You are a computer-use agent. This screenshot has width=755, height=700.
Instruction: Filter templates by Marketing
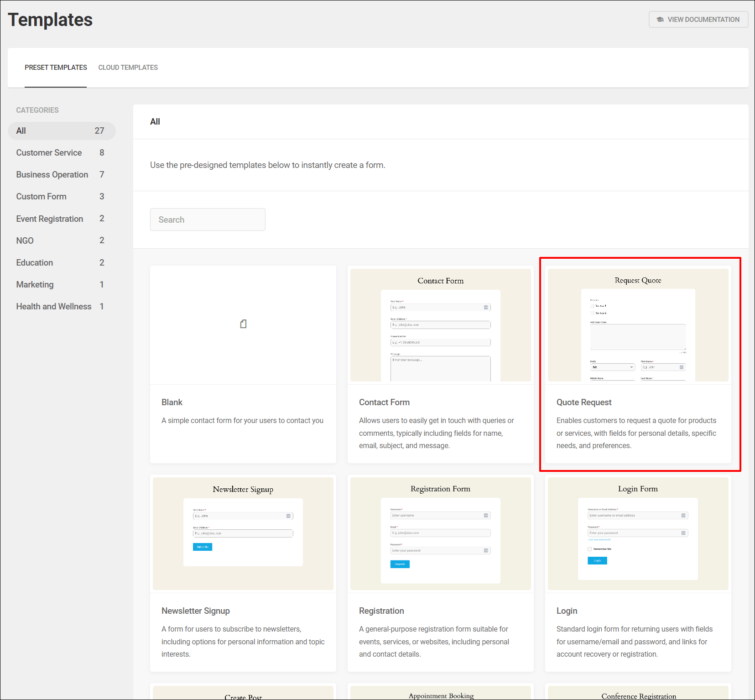[35, 285]
